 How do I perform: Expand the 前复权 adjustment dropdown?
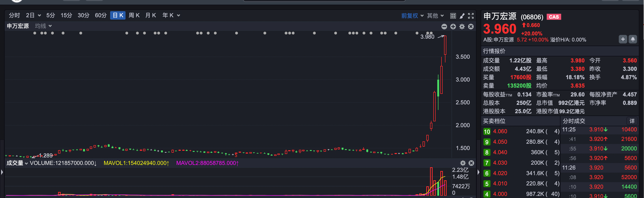pyautogui.click(x=412, y=16)
